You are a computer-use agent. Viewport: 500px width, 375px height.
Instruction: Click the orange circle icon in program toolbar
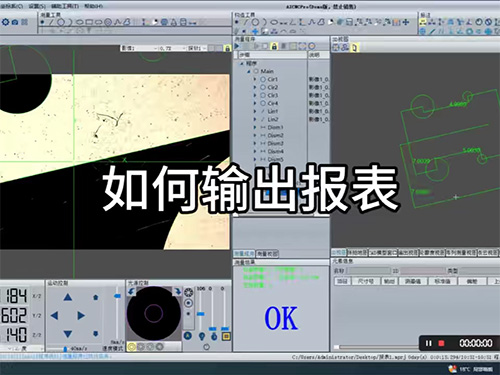pyautogui.click(x=312, y=46)
